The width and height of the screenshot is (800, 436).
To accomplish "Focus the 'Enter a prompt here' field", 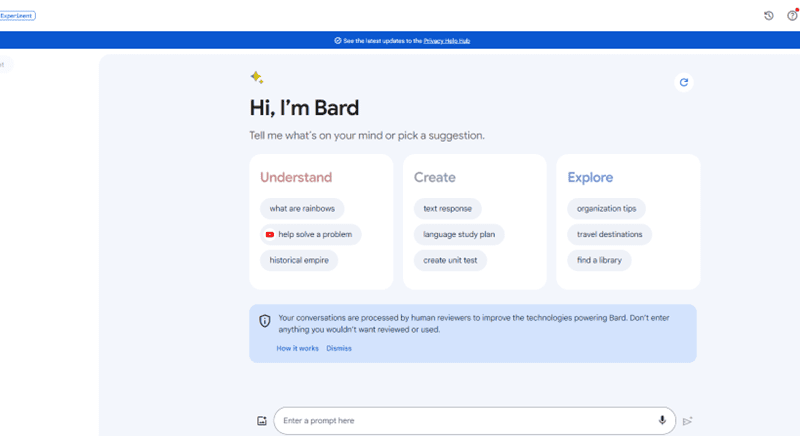I will 474,421.
